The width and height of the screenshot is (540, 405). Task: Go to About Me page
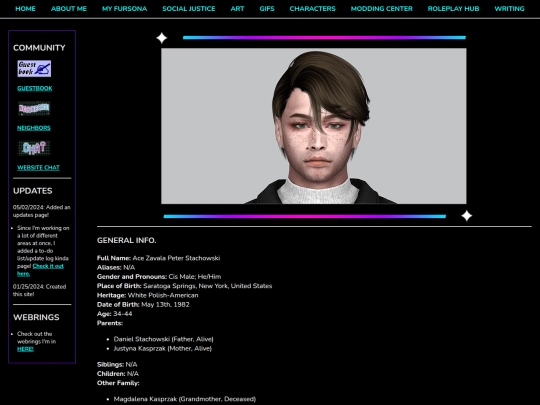pyautogui.click(x=69, y=9)
